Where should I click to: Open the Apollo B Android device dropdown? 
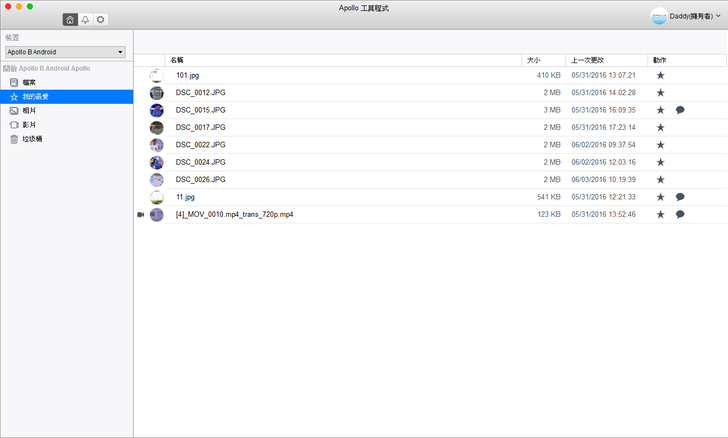pos(65,51)
